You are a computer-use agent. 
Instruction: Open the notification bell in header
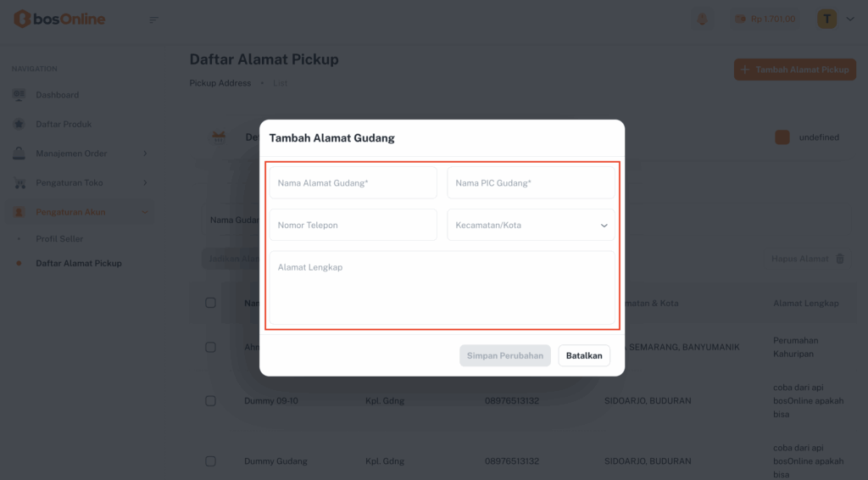click(x=702, y=19)
